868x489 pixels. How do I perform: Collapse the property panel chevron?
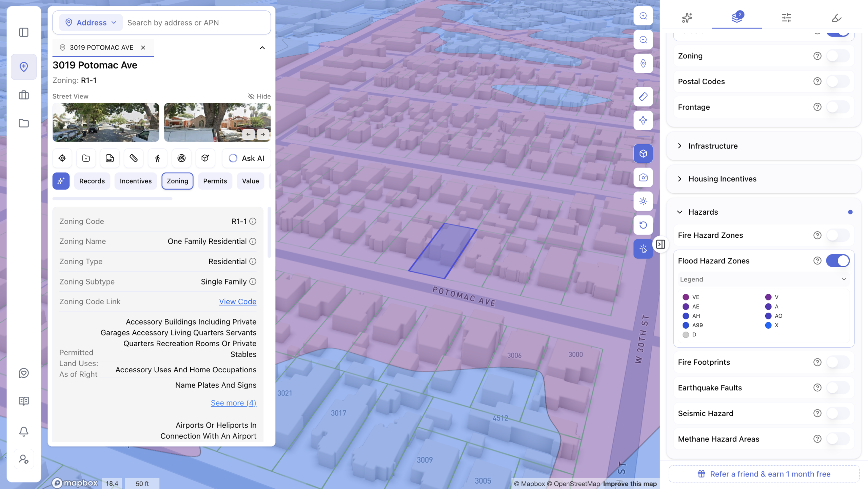click(x=262, y=48)
